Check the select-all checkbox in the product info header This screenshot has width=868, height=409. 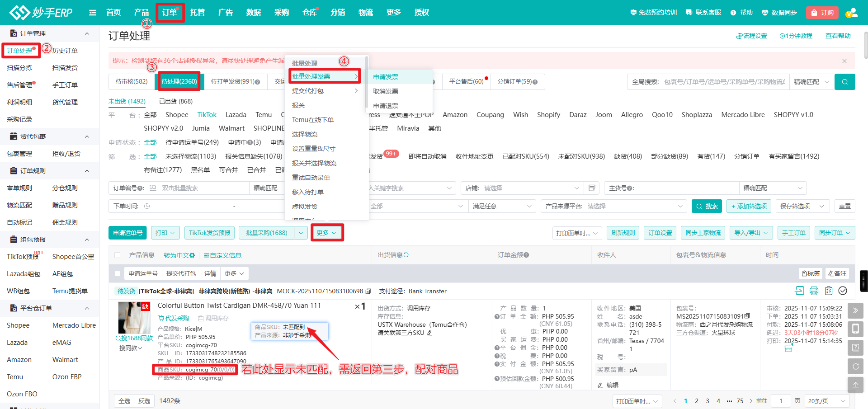click(118, 255)
